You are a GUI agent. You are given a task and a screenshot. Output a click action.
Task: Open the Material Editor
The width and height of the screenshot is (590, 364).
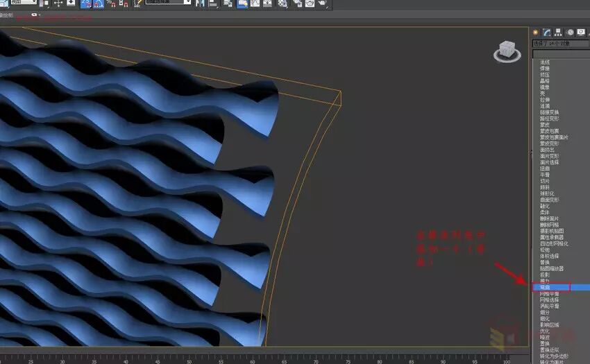pos(283,3)
